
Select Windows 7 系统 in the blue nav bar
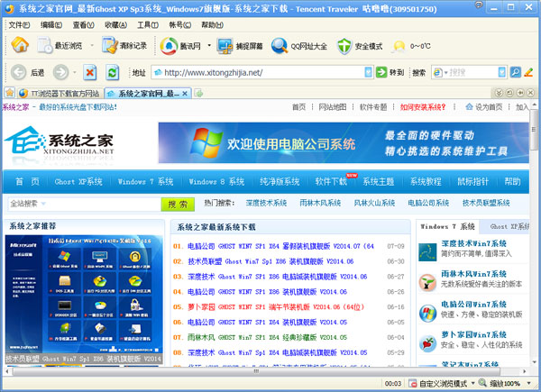145,182
